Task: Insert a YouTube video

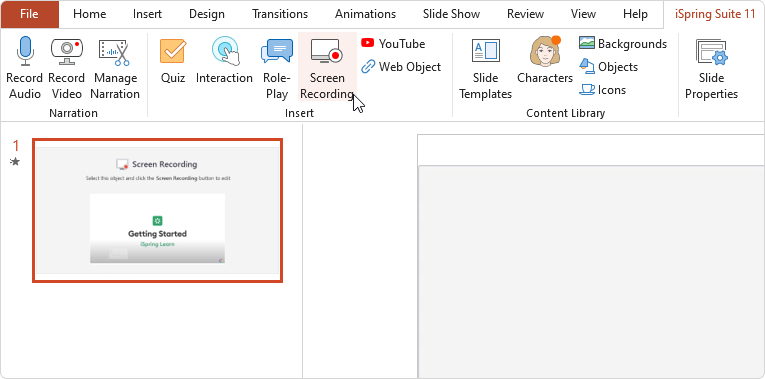Action: pyautogui.click(x=393, y=43)
